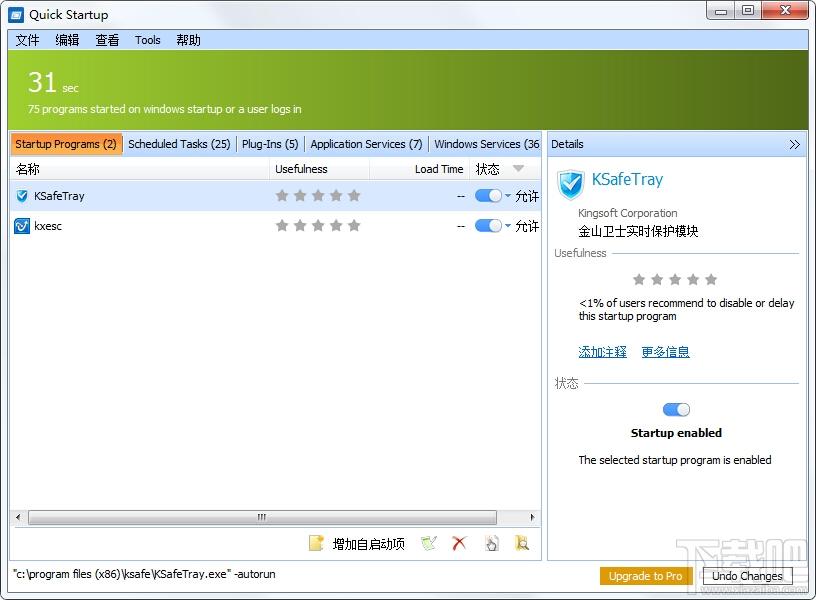The image size is (816, 600).
Task: Sort by the Usefulness column header
Action: (319, 169)
